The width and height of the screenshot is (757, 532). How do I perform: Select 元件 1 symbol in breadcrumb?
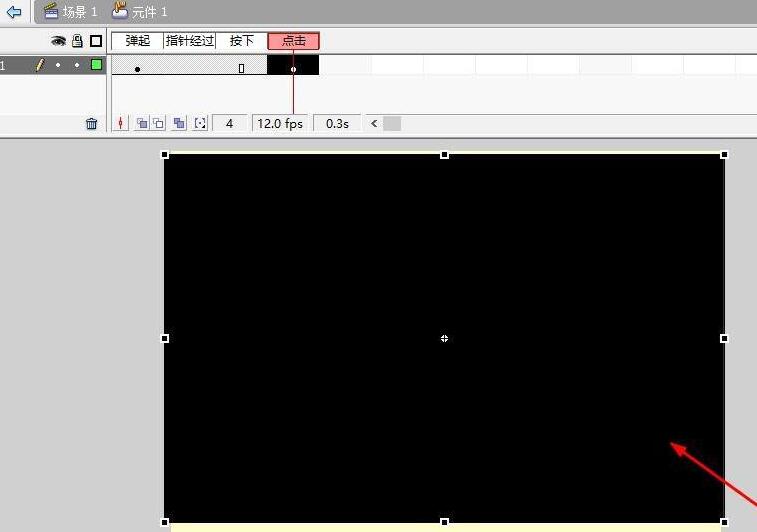tap(140, 11)
